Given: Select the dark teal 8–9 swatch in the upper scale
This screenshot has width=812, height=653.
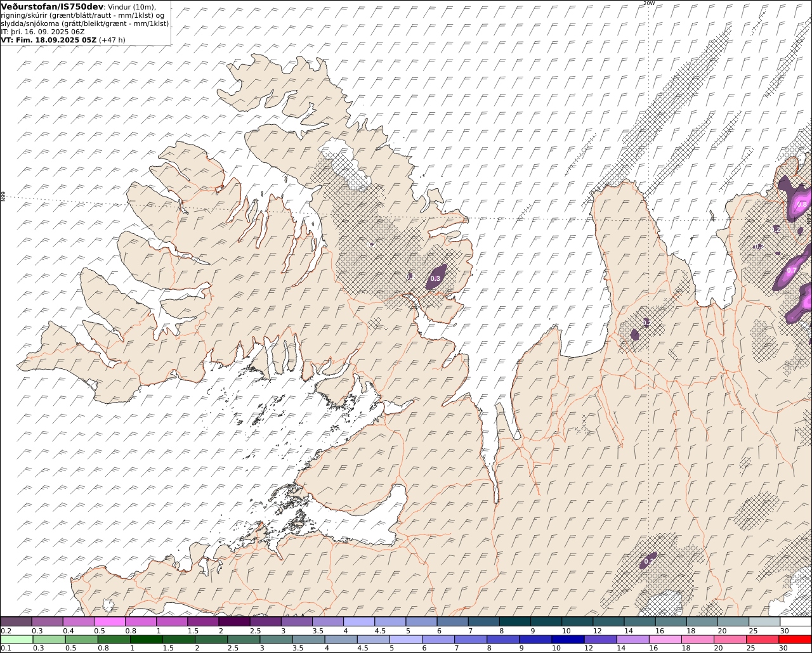Looking at the screenshot, I should point(515,621).
